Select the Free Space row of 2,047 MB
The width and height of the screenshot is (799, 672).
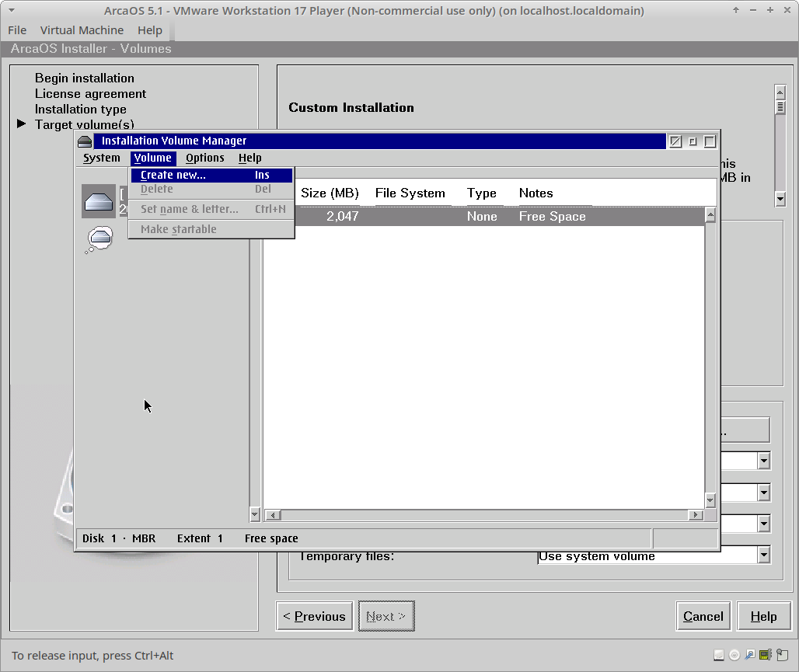coord(482,217)
